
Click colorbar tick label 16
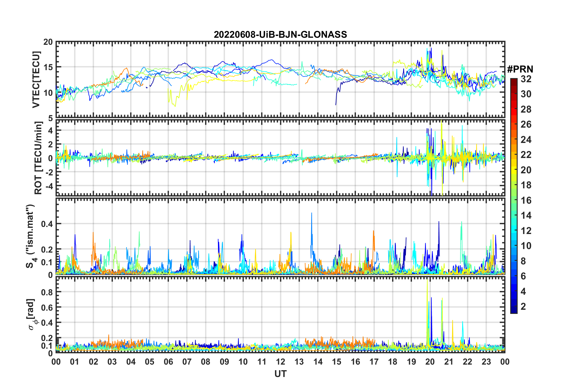[x=526, y=200]
